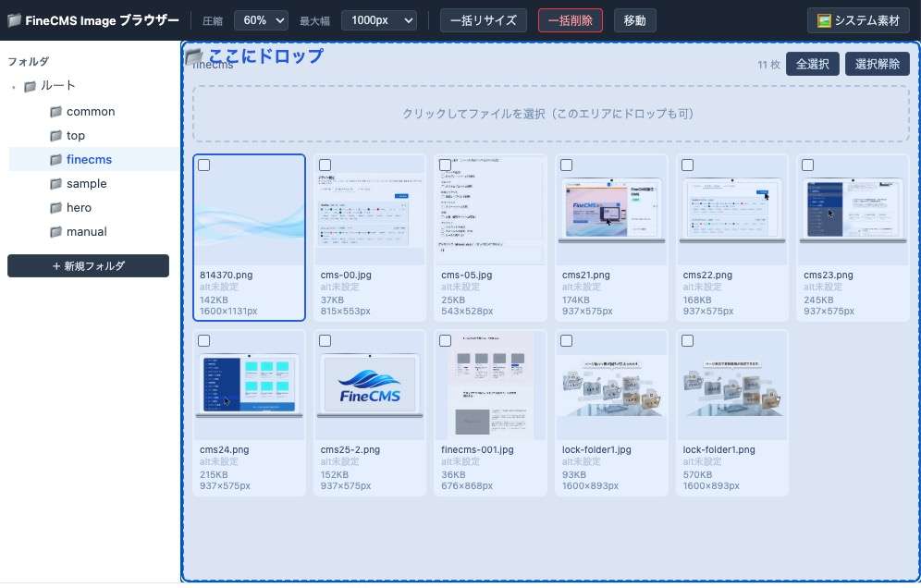Click the 一括リサイズ button
Screen dimensions: 921x588
484,20
